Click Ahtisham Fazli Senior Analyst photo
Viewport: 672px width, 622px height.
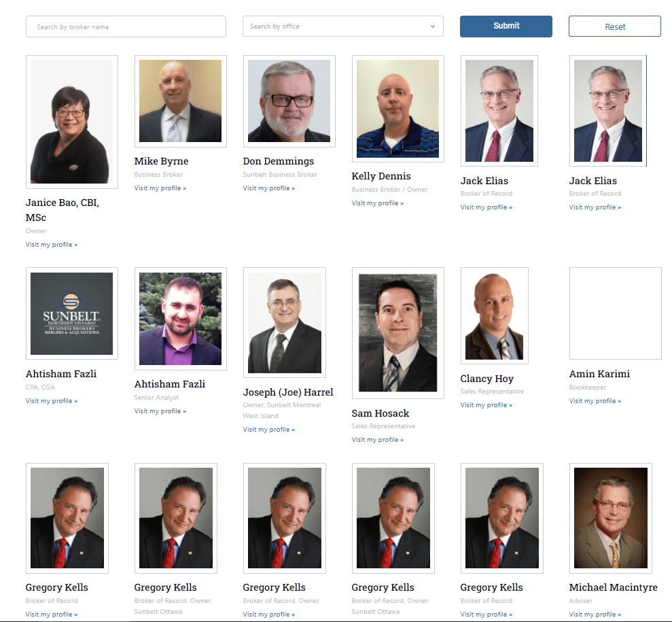pyautogui.click(x=181, y=319)
